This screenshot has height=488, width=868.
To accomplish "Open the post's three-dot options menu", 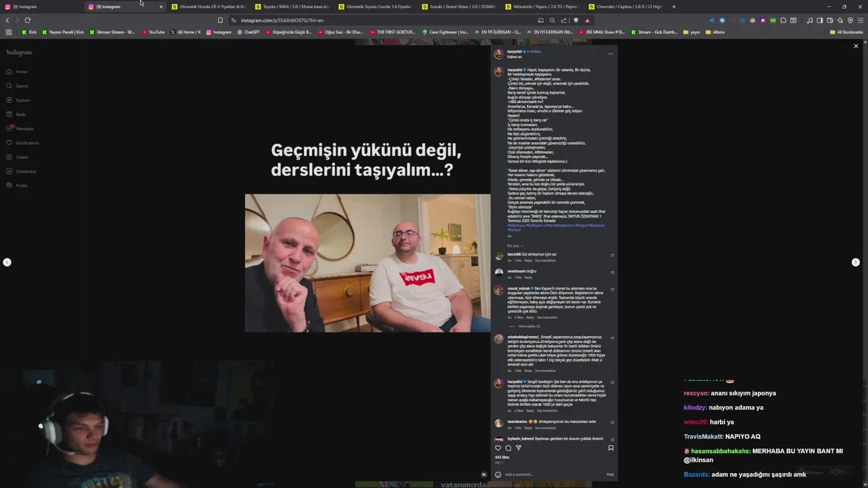I will (x=610, y=53).
